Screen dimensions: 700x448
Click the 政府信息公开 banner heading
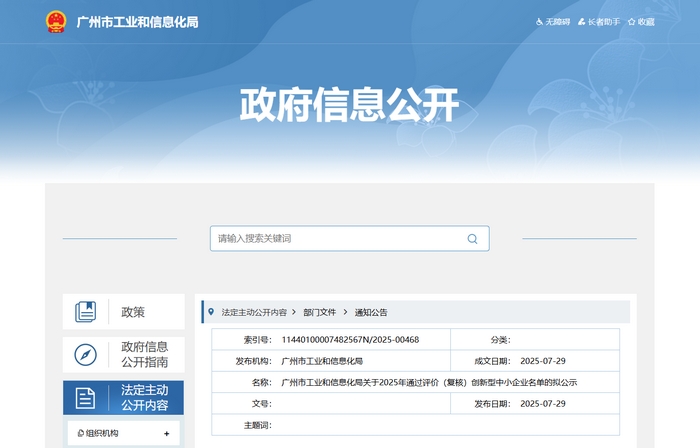(x=350, y=105)
